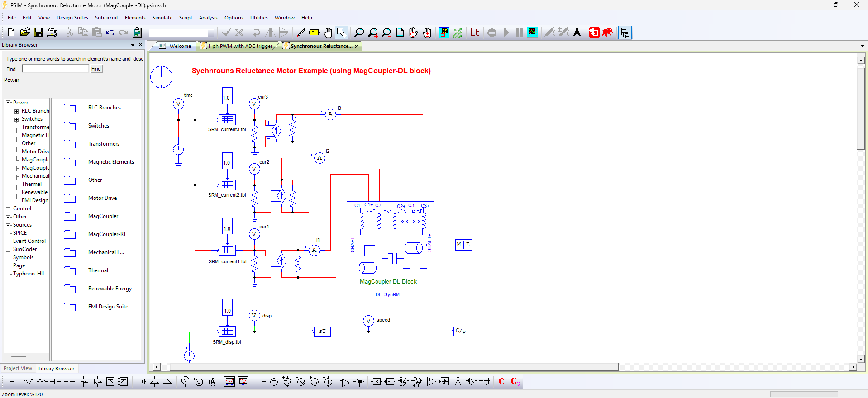Expand the Control tree node
The image size is (868, 398).
tap(8, 209)
